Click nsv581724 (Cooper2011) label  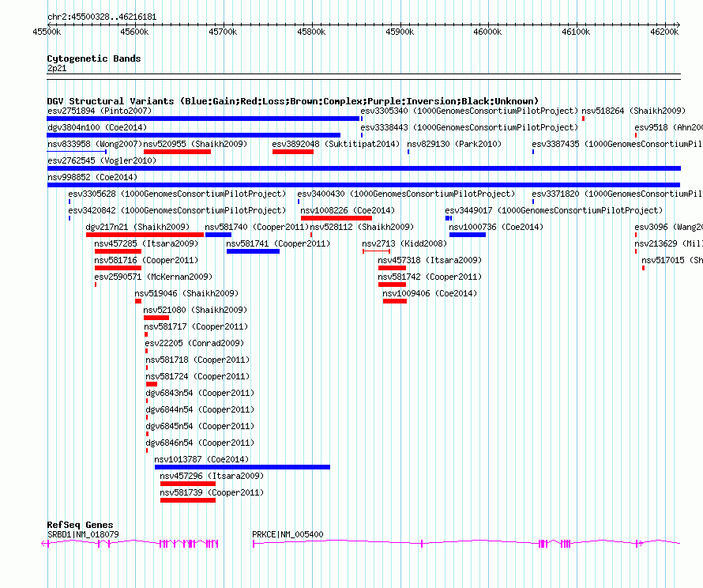[x=197, y=376]
